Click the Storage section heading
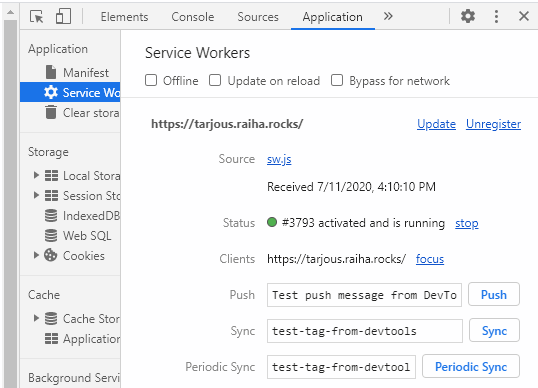The width and height of the screenshot is (538, 388). (x=48, y=152)
